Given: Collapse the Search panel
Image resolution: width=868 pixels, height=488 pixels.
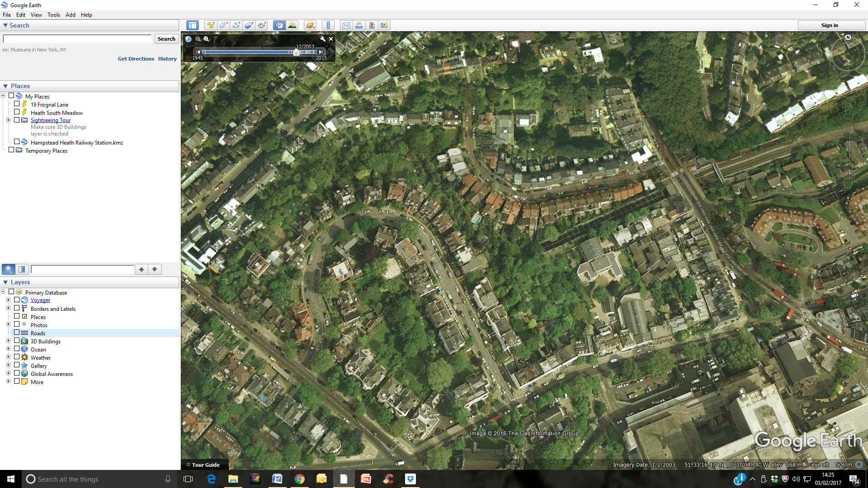Looking at the screenshot, I should click(x=5, y=25).
